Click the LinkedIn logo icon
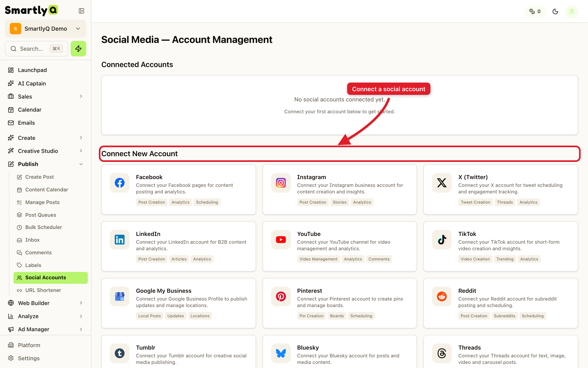588x368 pixels. [x=120, y=240]
